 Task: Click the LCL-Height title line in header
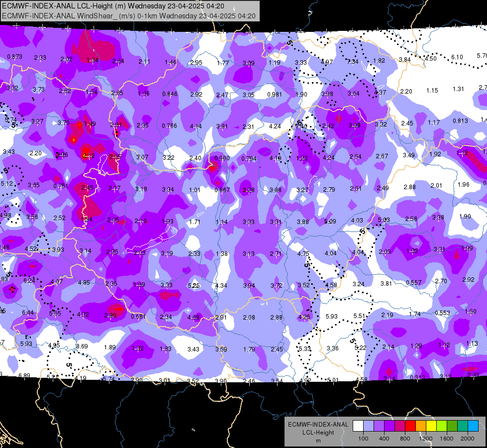pos(113,6)
